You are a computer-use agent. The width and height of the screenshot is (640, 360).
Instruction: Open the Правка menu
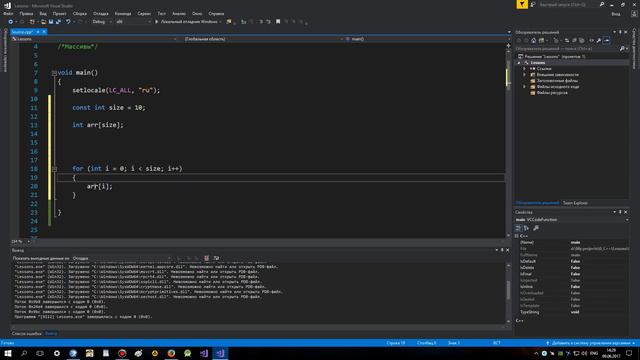[x=26, y=13]
